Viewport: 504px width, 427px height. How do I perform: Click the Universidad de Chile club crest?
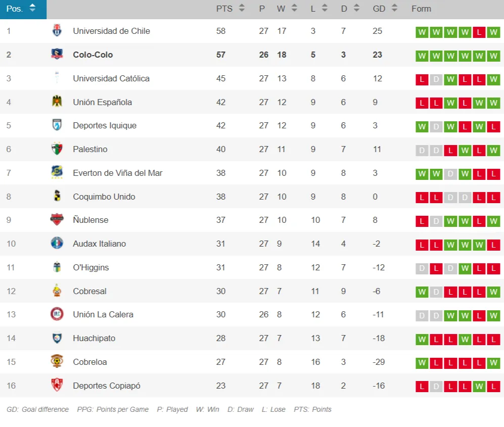(57, 31)
